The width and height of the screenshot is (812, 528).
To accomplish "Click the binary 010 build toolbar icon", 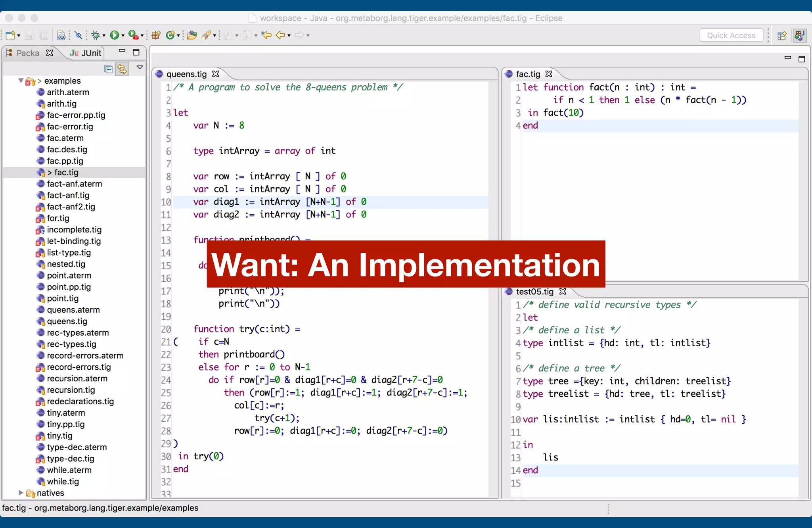I will point(61,35).
